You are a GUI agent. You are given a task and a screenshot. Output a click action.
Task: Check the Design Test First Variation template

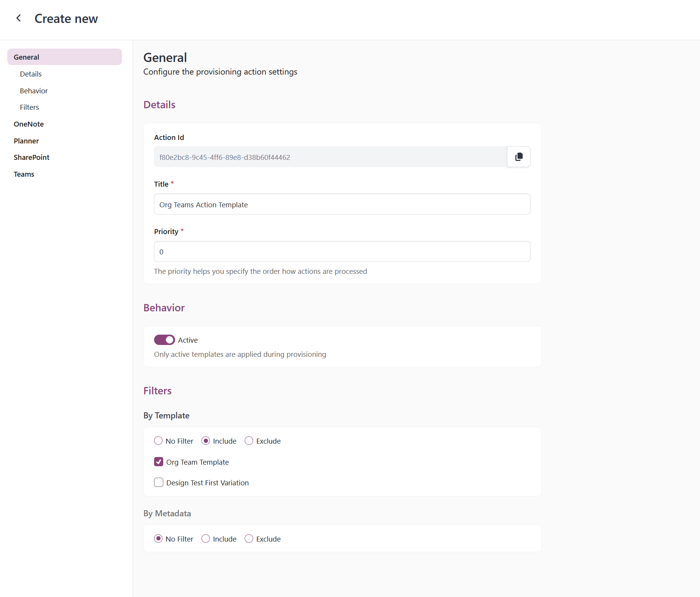[158, 482]
